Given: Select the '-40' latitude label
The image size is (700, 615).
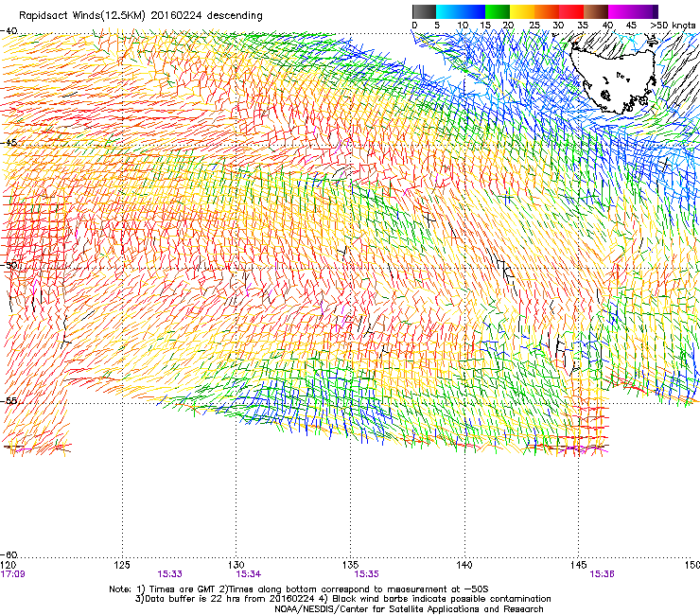Looking at the screenshot, I should click(9, 31).
